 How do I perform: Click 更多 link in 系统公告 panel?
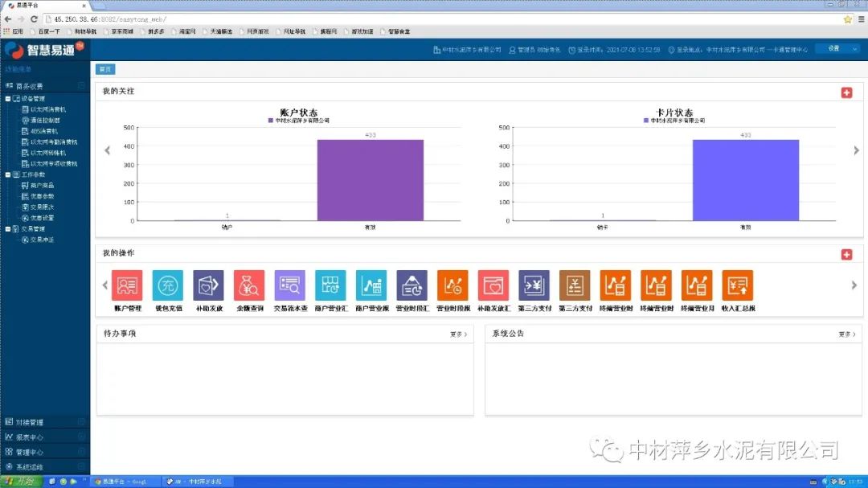846,334
